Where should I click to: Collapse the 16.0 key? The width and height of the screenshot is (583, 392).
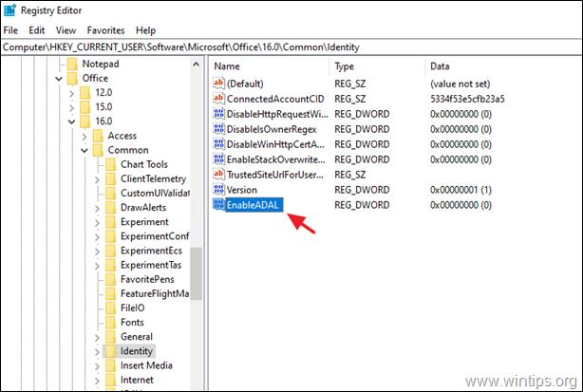(71, 121)
